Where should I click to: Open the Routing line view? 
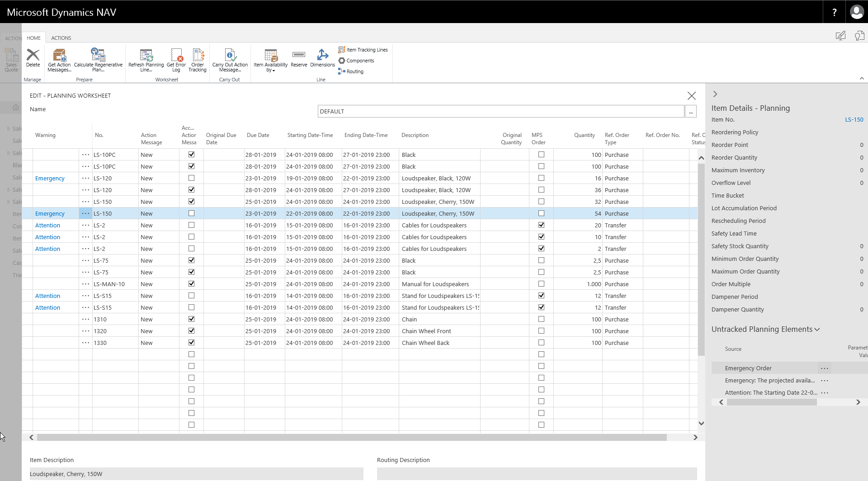(x=351, y=71)
